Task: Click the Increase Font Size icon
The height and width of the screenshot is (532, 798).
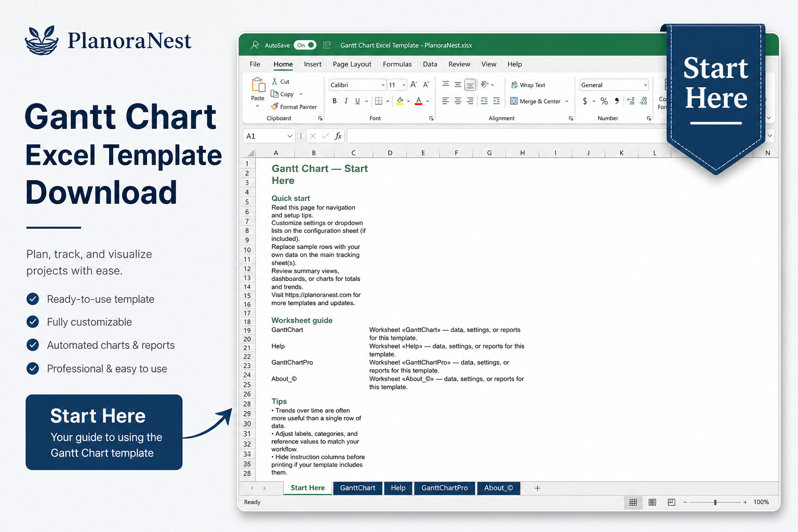Action: (x=414, y=85)
